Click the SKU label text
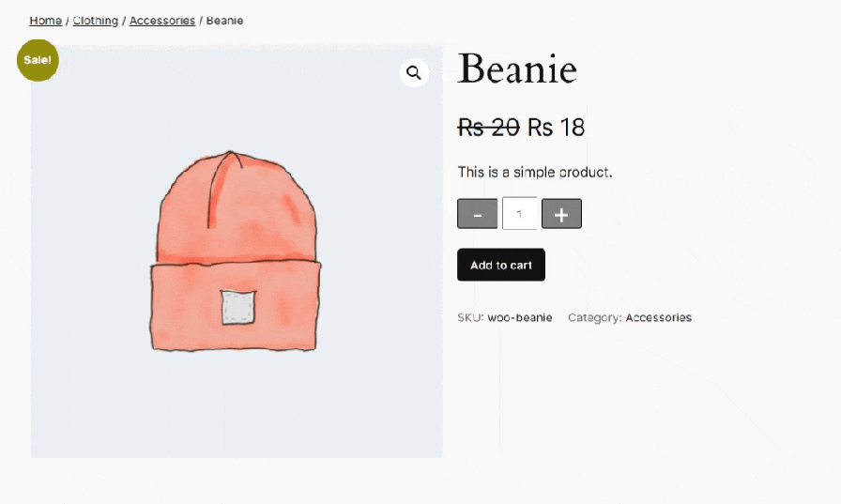This screenshot has height=504, width=841. (469, 318)
